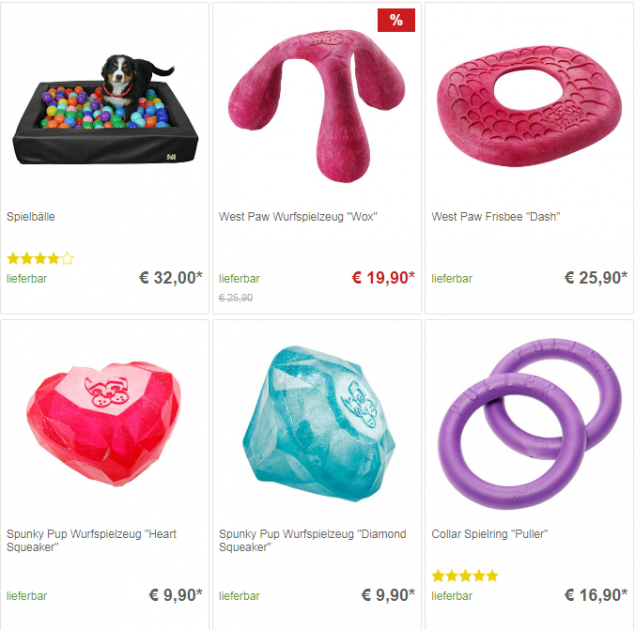Click lieferbar status under Dash frisbee
The height and width of the screenshot is (630, 635).
coord(452,279)
